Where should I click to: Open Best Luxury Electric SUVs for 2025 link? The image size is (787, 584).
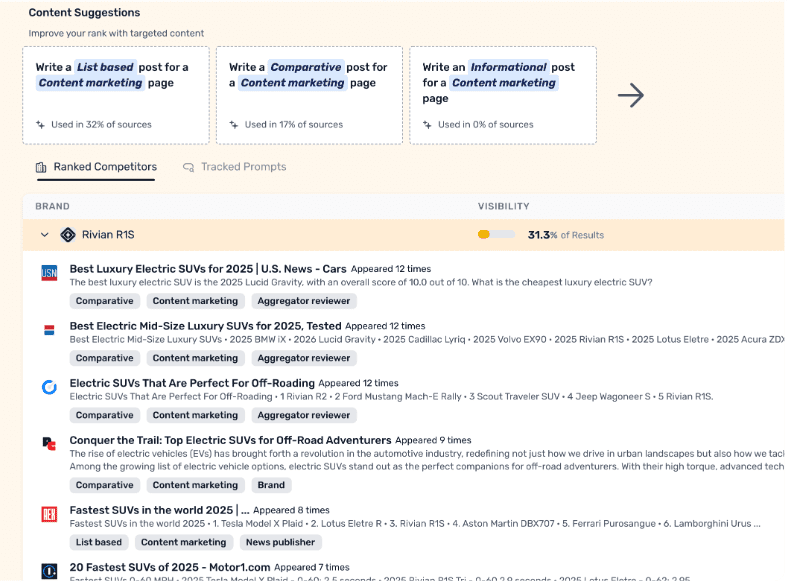pyautogui.click(x=208, y=269)
